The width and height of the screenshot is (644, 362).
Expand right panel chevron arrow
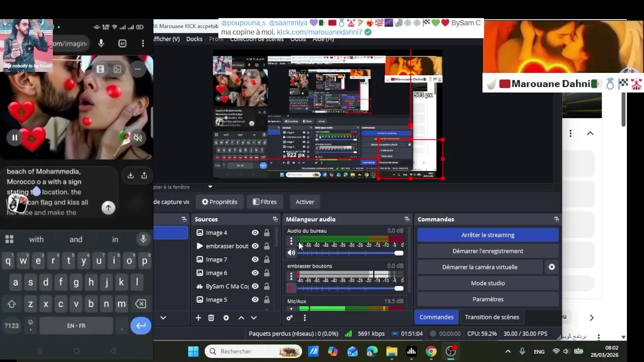592,318
